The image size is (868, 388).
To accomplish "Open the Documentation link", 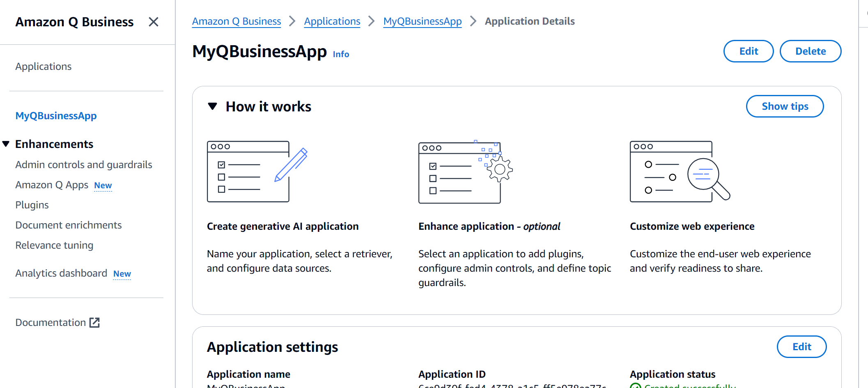I will pyautogui.click(x=51, y=323).
